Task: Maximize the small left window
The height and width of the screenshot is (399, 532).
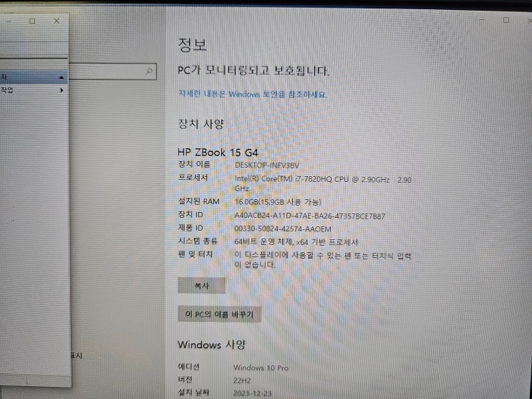Action: (32, 21)
